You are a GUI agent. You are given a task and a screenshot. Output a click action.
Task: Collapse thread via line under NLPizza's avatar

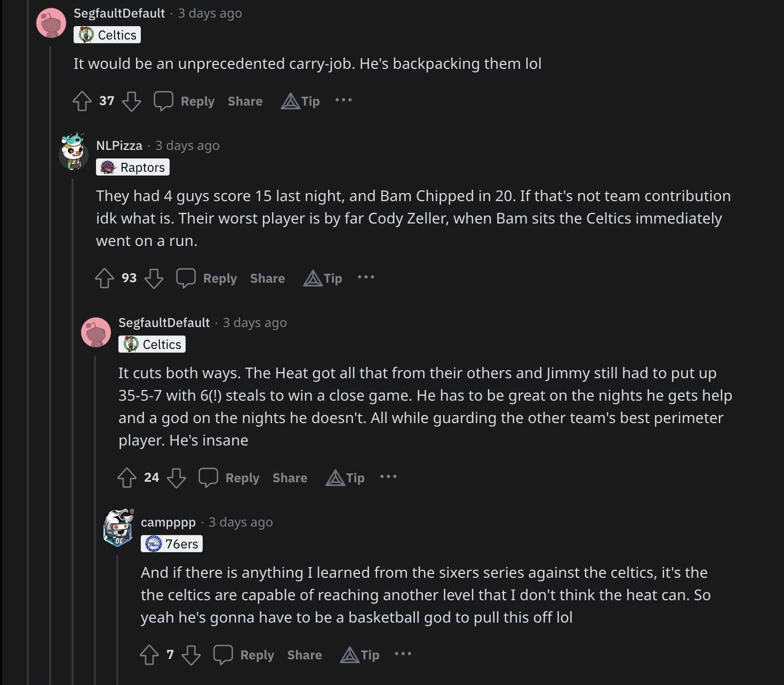[x=73, y=373]
